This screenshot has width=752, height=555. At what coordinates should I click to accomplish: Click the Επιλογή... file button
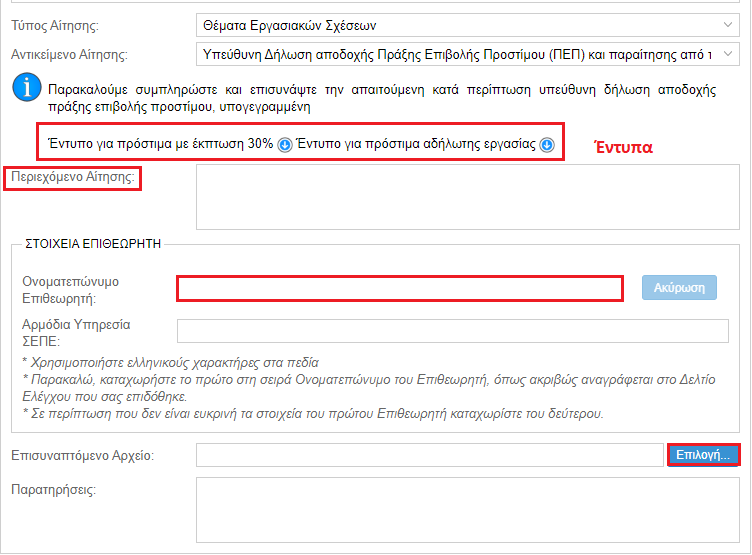click(703, 455)
